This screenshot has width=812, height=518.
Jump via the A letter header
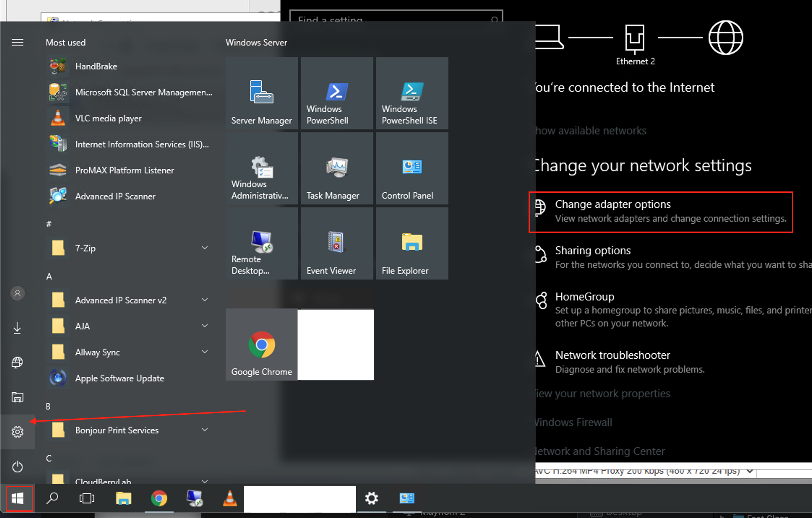(x=49, y=277)
